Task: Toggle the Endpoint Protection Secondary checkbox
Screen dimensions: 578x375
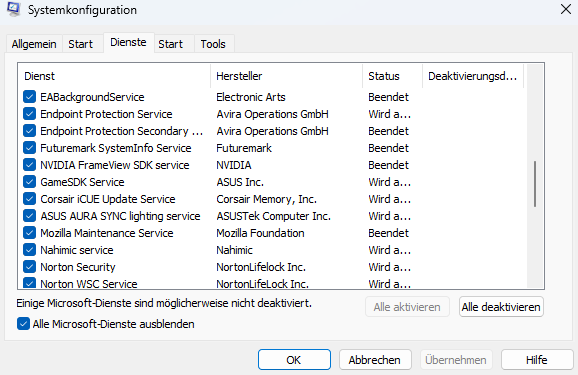Action: click(x=29, y=131)
